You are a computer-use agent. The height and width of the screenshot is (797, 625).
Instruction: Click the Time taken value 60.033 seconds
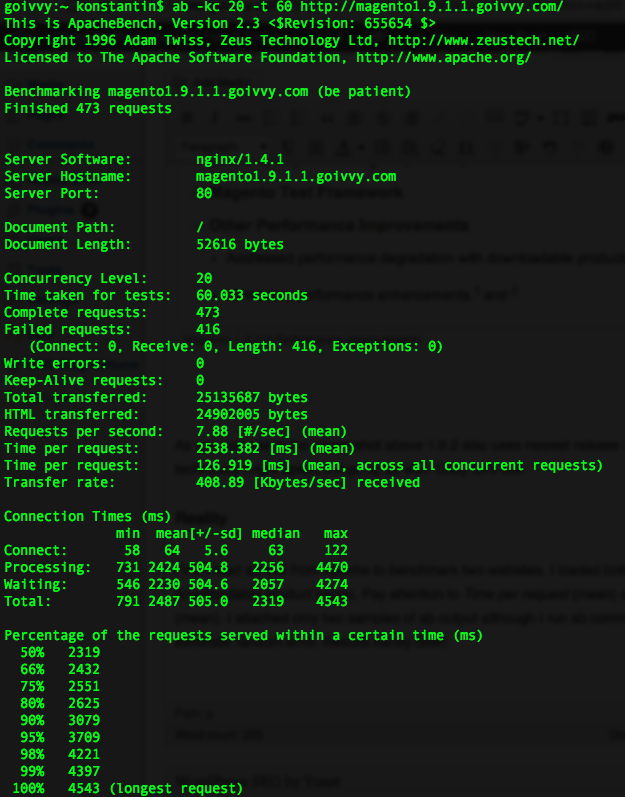(252, 295)
